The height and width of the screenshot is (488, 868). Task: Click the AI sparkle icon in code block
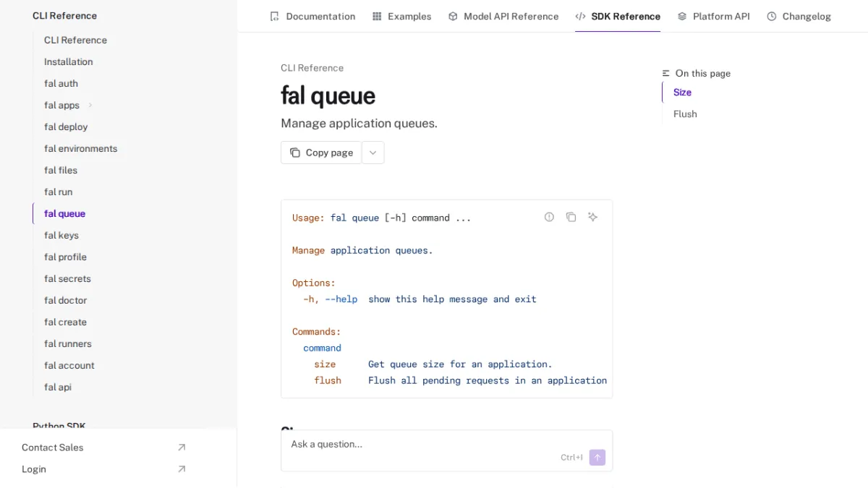pyautogui.click(x=592, y=217)
